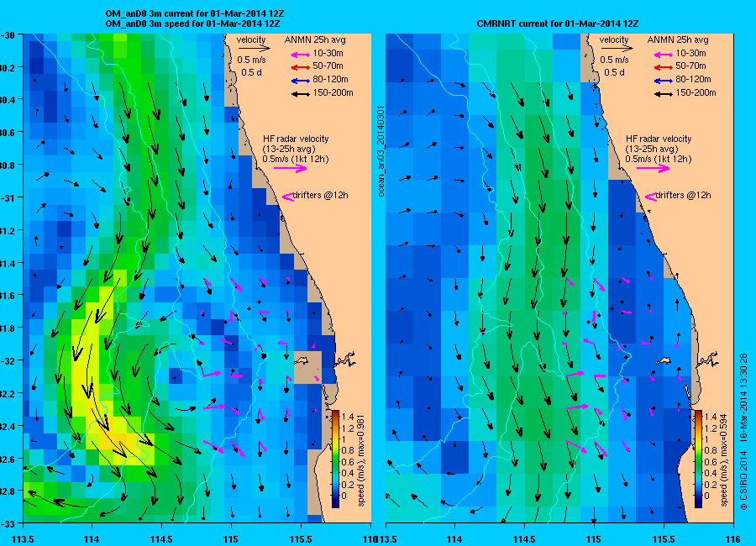Click the '0.5 d' text in the left map
This screenshot has height=546, width=756.
(251, 73)
